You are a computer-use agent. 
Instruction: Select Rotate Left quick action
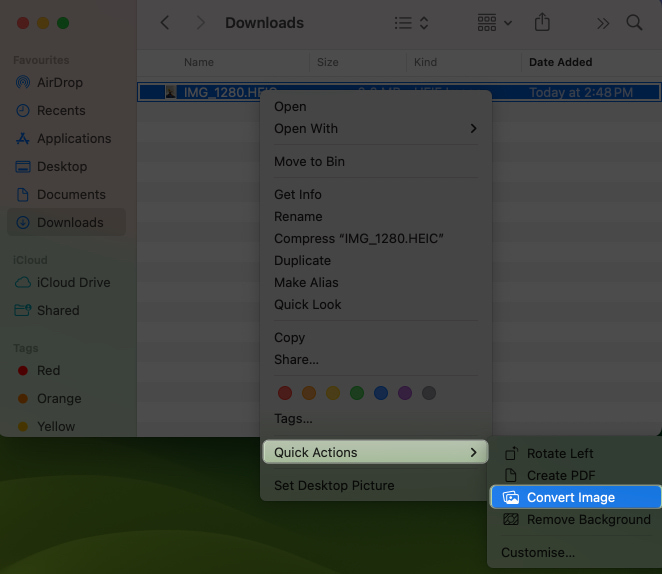560,453
